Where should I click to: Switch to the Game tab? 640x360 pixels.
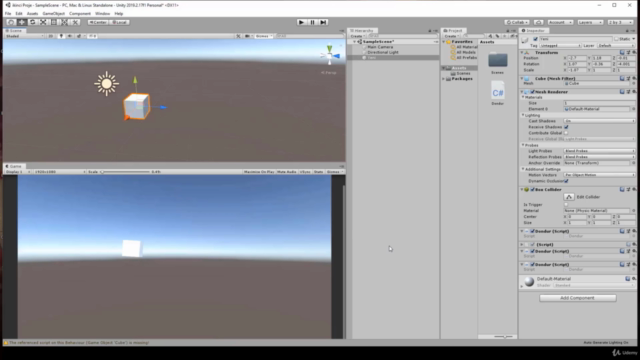pyautogui.click(x=14, y=166)
